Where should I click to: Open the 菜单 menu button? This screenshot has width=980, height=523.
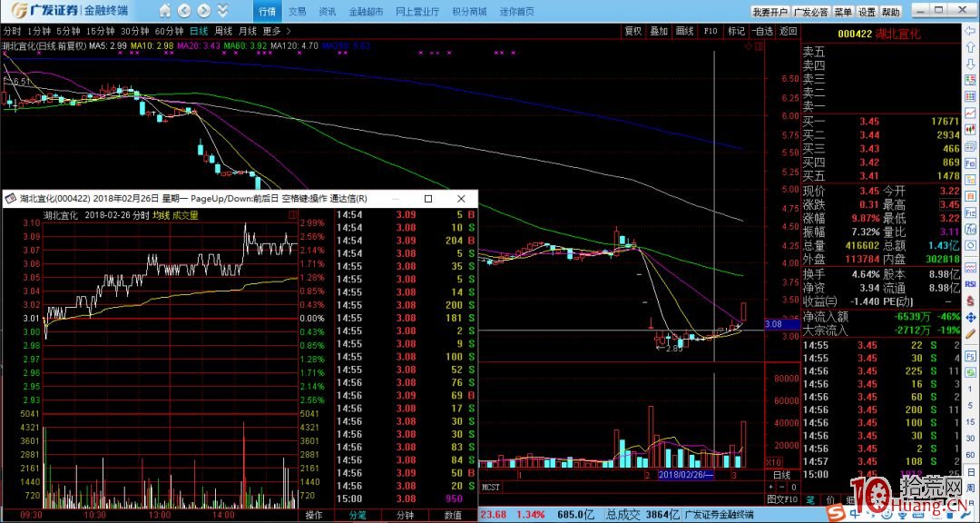(x=843, y=12)
